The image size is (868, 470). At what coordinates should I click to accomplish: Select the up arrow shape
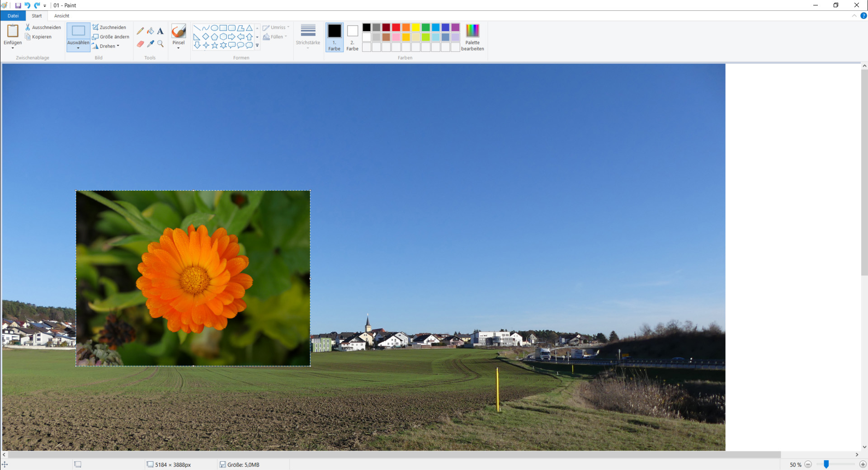click(x=249, y=37)
